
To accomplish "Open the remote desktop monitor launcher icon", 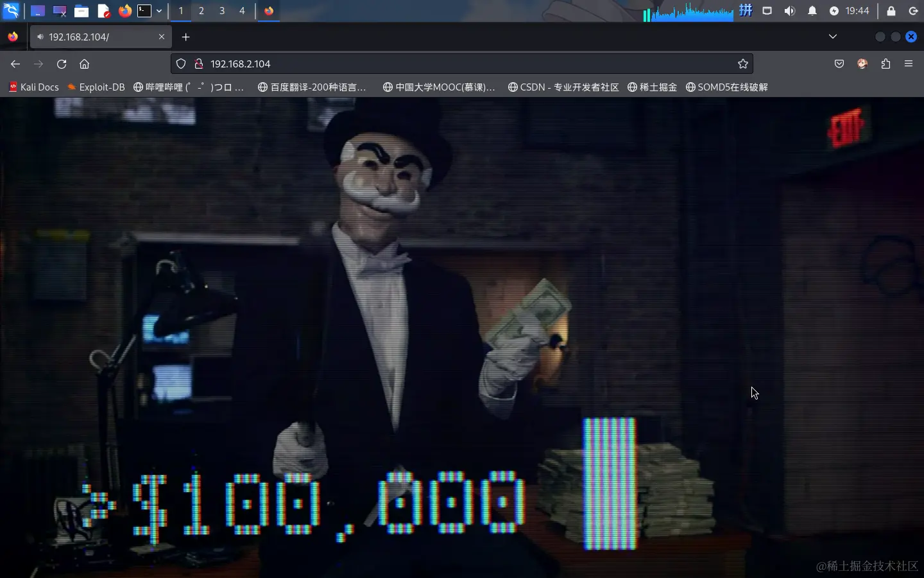I will 60,11.
